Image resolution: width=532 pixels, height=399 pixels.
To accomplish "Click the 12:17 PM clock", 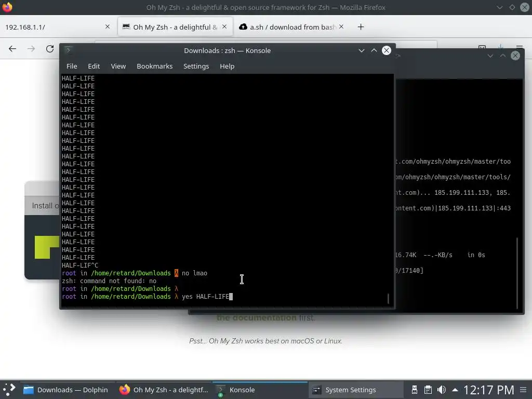I will pos(488,390).
